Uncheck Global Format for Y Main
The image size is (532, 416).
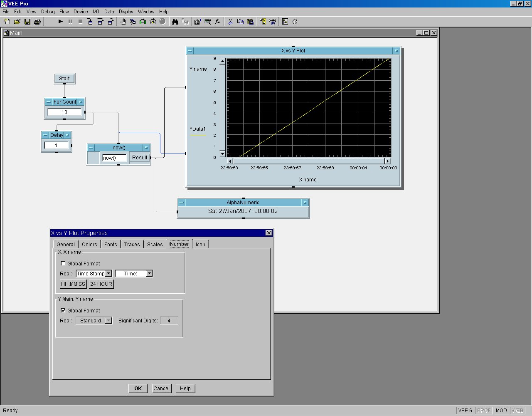tap(64, 310)
